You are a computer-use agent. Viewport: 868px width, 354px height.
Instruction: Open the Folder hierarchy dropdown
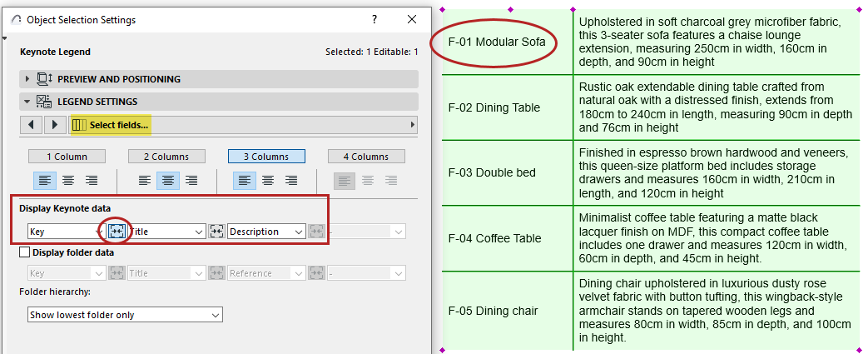[125, 315]
